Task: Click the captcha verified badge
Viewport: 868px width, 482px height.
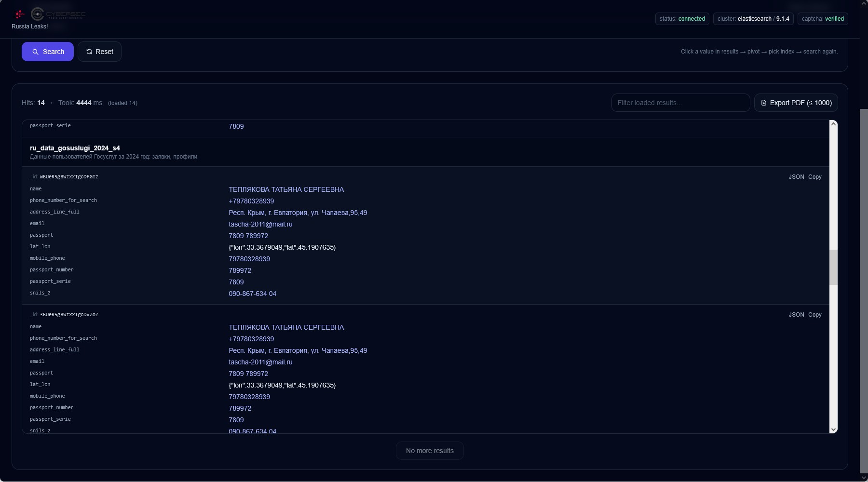Action: 822,19
